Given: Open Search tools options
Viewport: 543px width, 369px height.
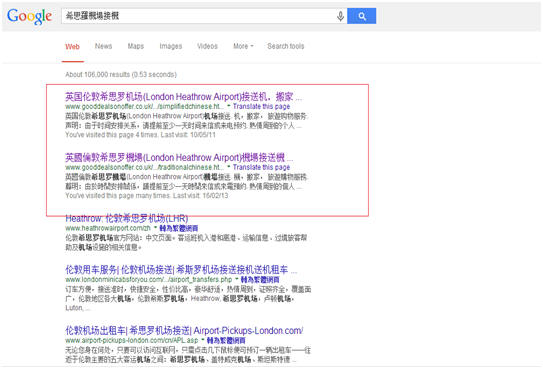Looking at the screenshot, I should point(285,46).
